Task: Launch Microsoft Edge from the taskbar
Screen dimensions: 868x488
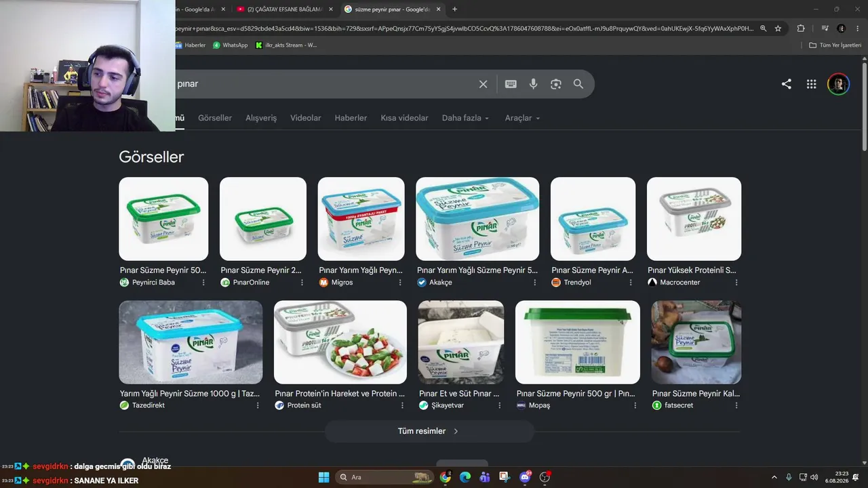Action: tap(465, 477)
